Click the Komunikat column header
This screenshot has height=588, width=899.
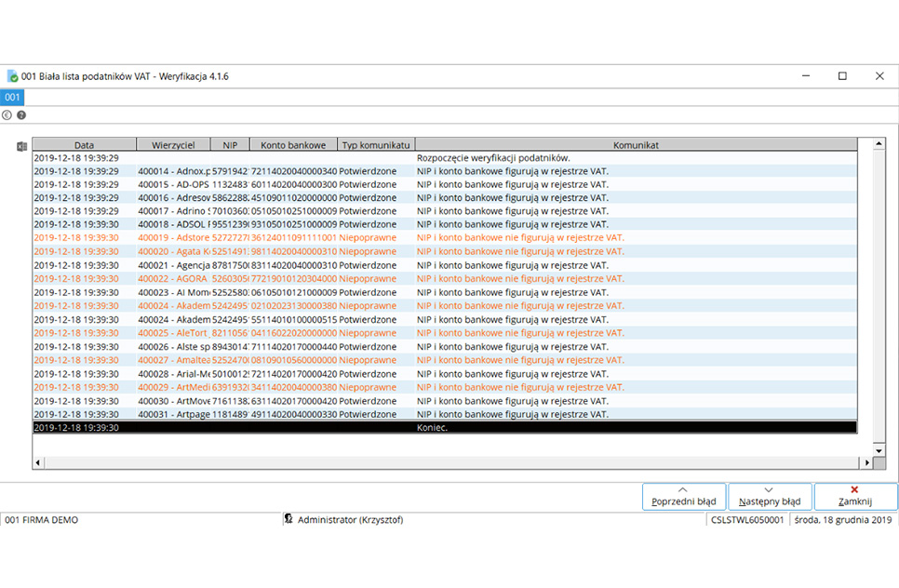636,145
